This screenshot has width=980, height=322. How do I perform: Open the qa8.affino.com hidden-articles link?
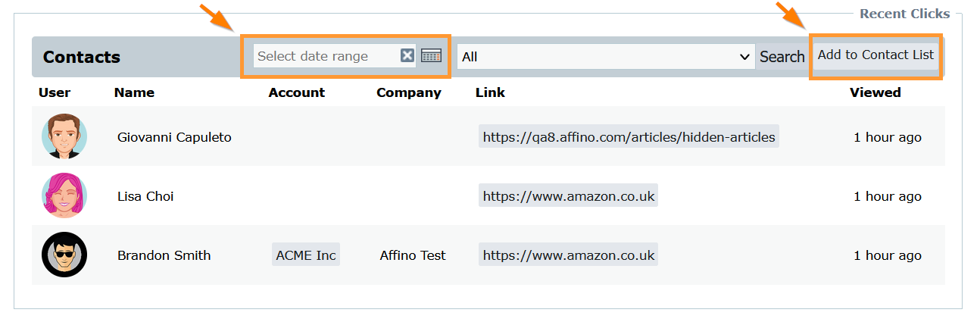point(629,137)
